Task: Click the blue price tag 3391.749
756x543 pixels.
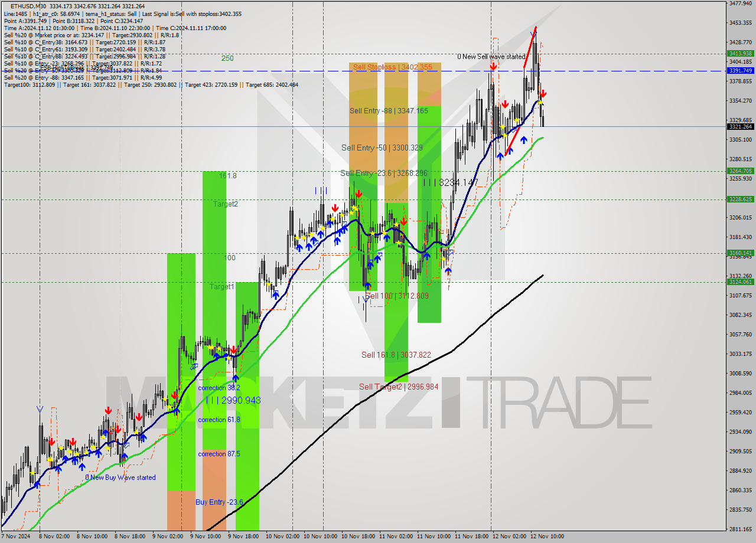Action: [x=740, y=70]
